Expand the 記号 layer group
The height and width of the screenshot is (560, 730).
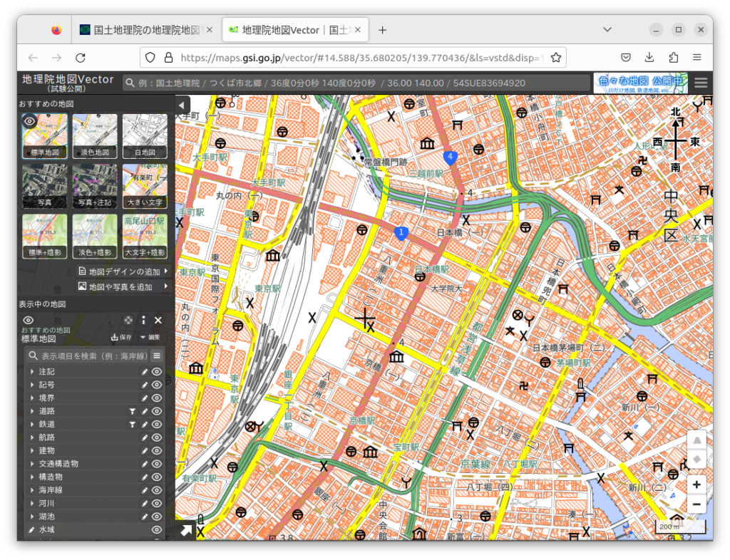[32, 385]
